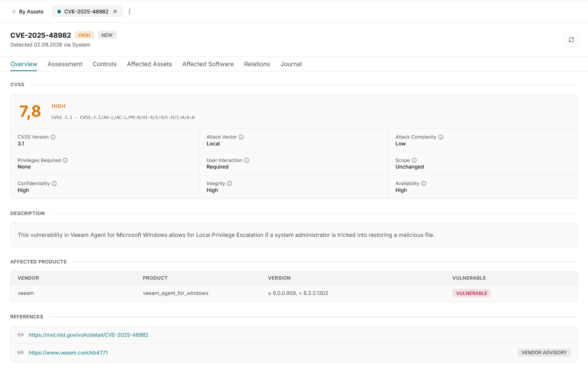Click 'Detected 02.09.2026 via System' text
Screen dimensions: 588x377
click(50, 45)
